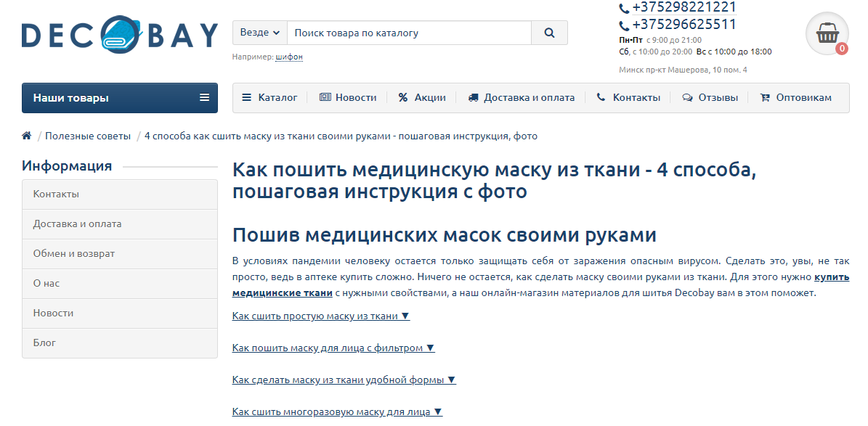The height and width of the screenshot is (426, 868).
Task: Click the phone icon beside Контакты menu
Action: pyautogui.click(x=601, y=97)
